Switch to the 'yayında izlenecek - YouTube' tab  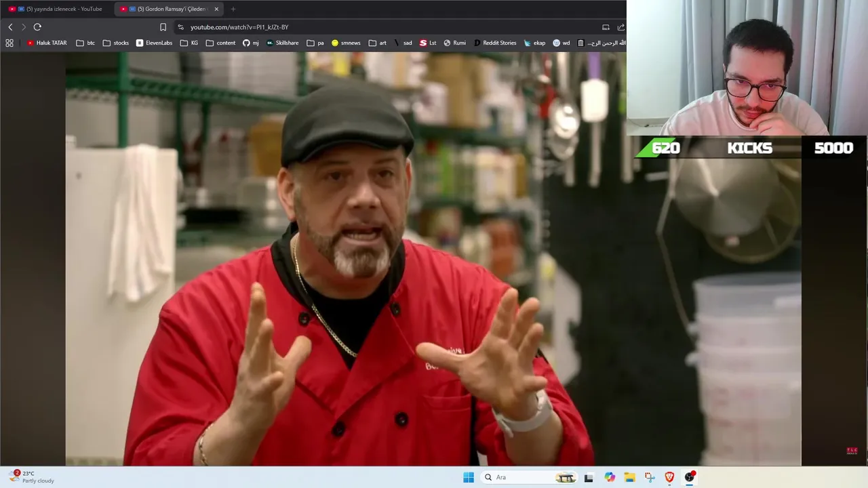coord(57,9)
